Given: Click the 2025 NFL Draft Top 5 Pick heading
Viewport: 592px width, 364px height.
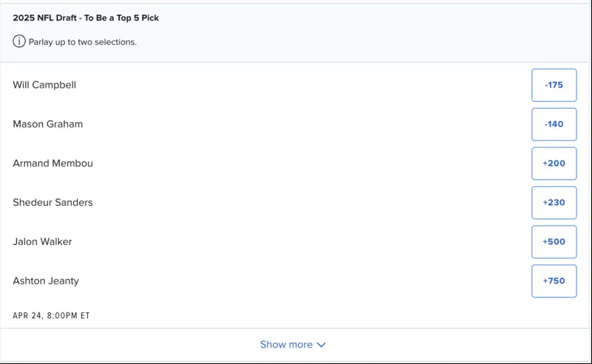Looking at the screenshot, I should (x=86, y=18).
